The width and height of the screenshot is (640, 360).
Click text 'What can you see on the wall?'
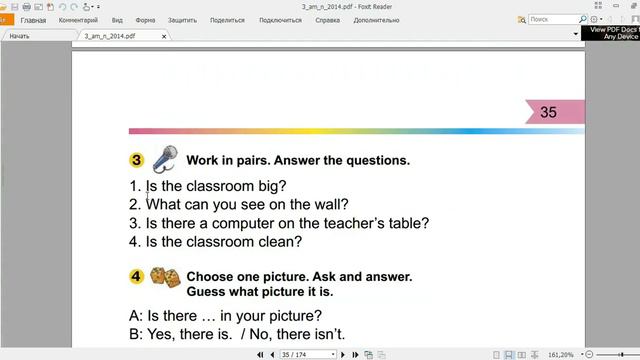[x=247, y=204]
